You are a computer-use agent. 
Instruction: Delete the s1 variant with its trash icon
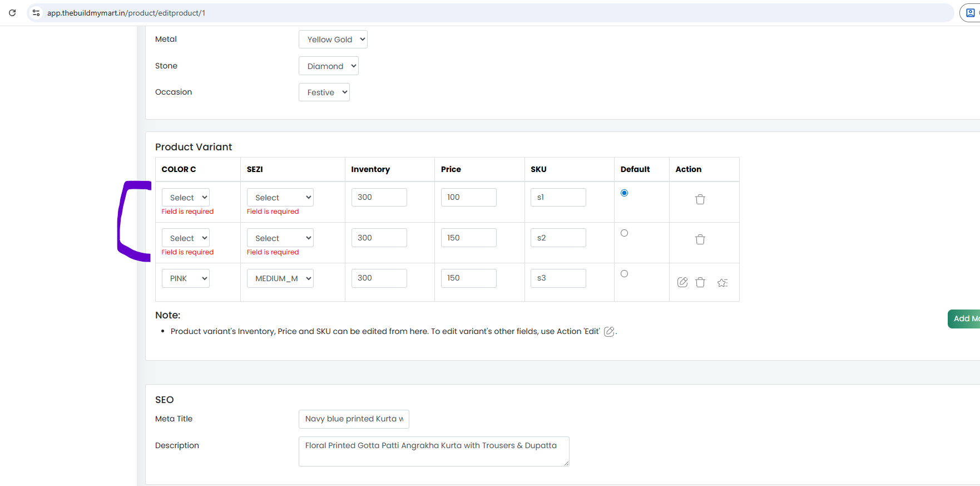[x=700, y=199]
